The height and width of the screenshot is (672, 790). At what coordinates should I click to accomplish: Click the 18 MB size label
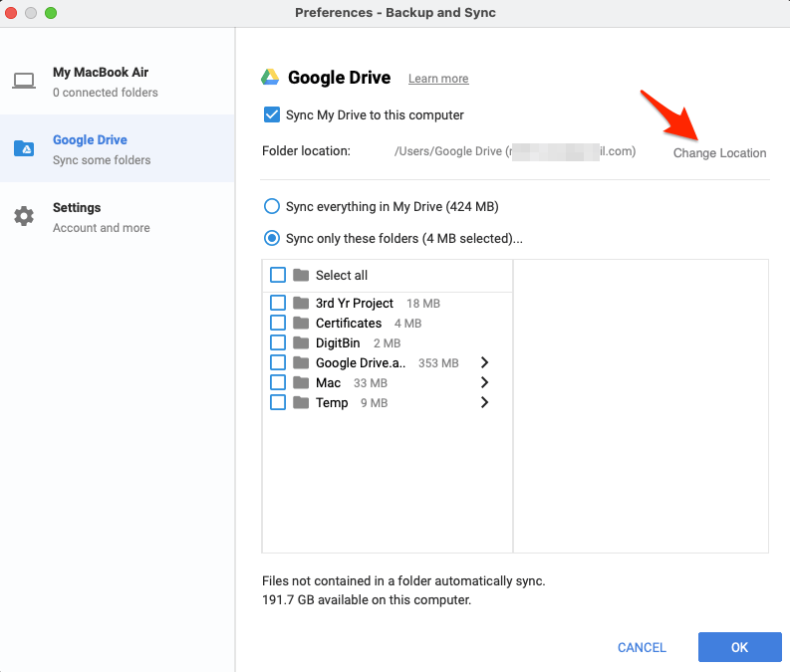click(423, 303)
